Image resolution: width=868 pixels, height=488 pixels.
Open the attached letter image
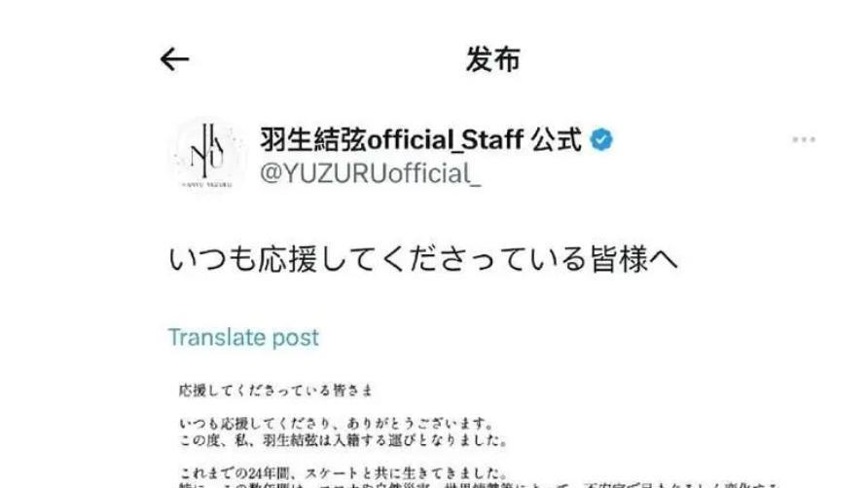coord(479,433)
